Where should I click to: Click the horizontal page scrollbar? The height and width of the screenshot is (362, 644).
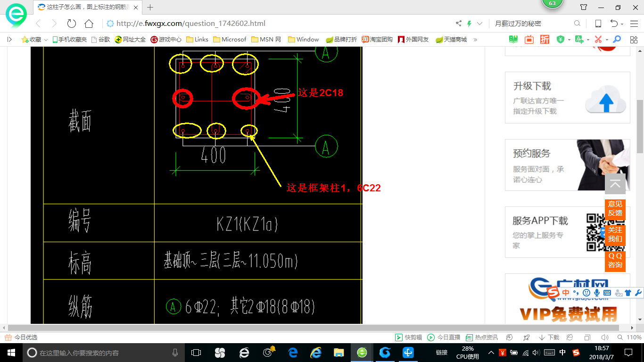(313, 328)
